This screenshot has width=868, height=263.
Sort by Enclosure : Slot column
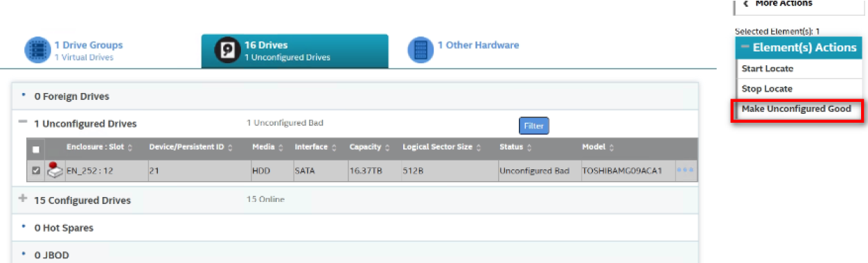tap(100, 147)
